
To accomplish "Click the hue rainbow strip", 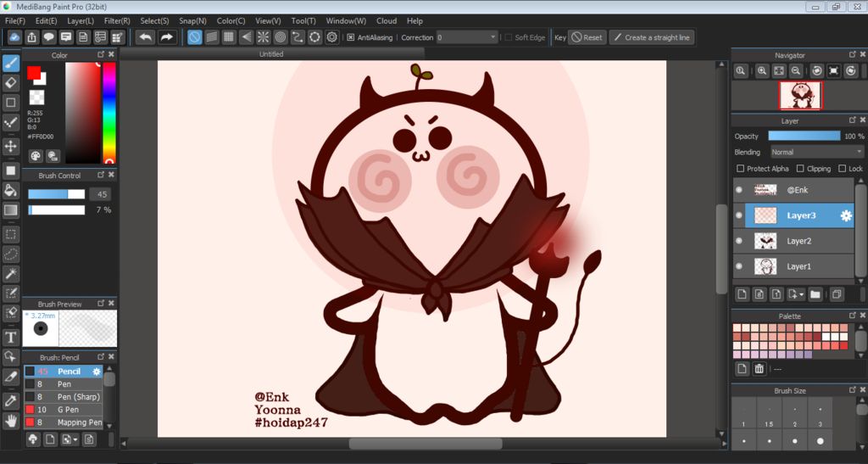I will [x=109, y=113].
